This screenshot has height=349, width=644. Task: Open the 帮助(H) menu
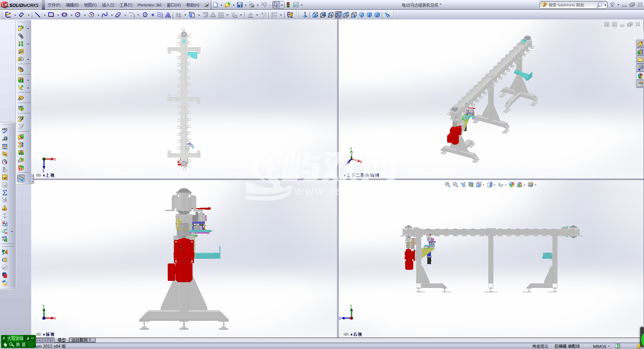coord(193,5)
